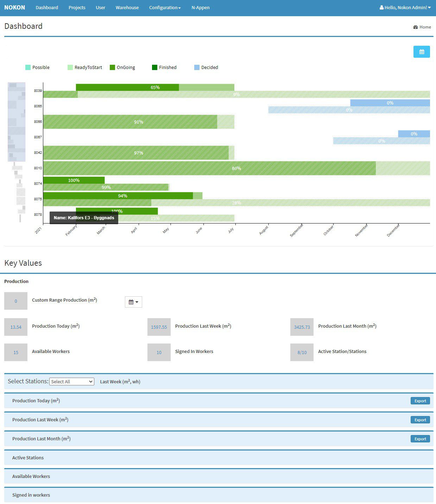Screen dimensions: 436x504
Task: Open the Configuration dropdown menu
Action: 165,7
